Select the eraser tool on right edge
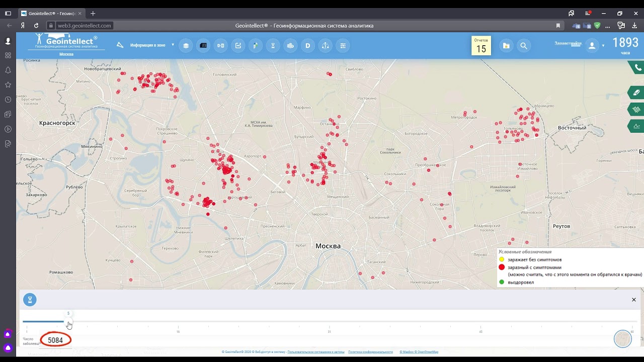This screenshot has width=644, height=362. [x=636, y=93]
